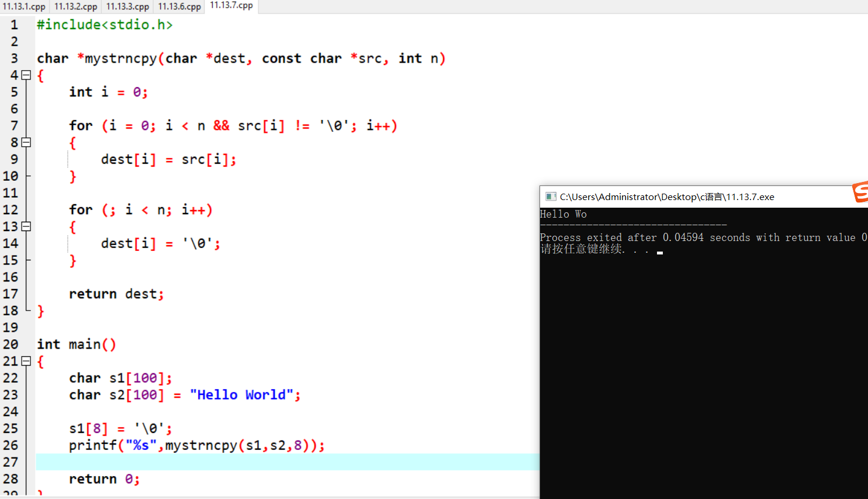Collapse the second for loop fold on line 13
Screen dimensions: 868x499
point(26,226)
